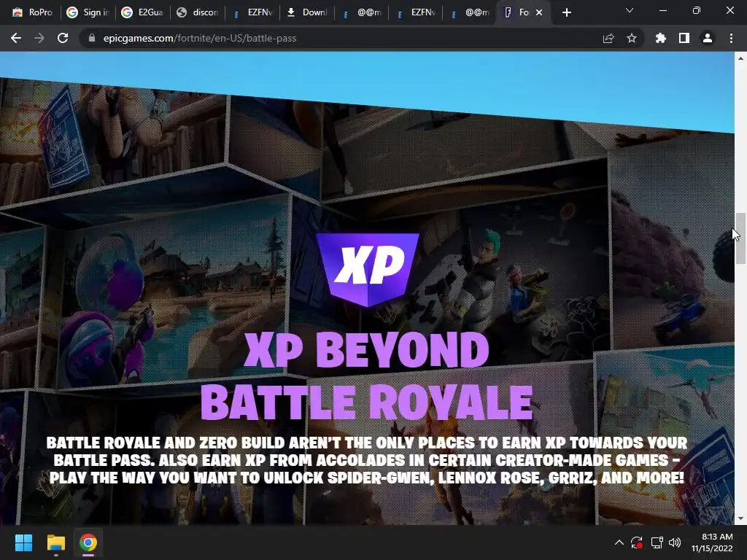Expand the tab search chevron

point(630,10)
